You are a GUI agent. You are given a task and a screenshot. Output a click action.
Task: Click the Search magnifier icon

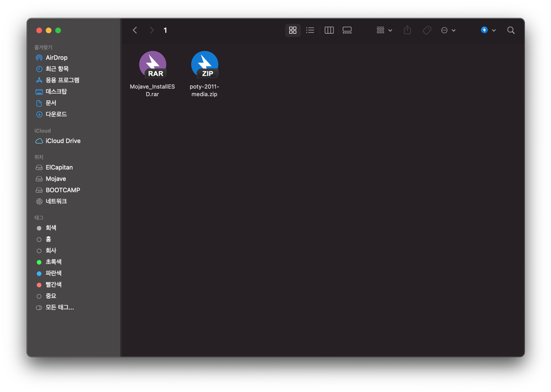(511, 30)
